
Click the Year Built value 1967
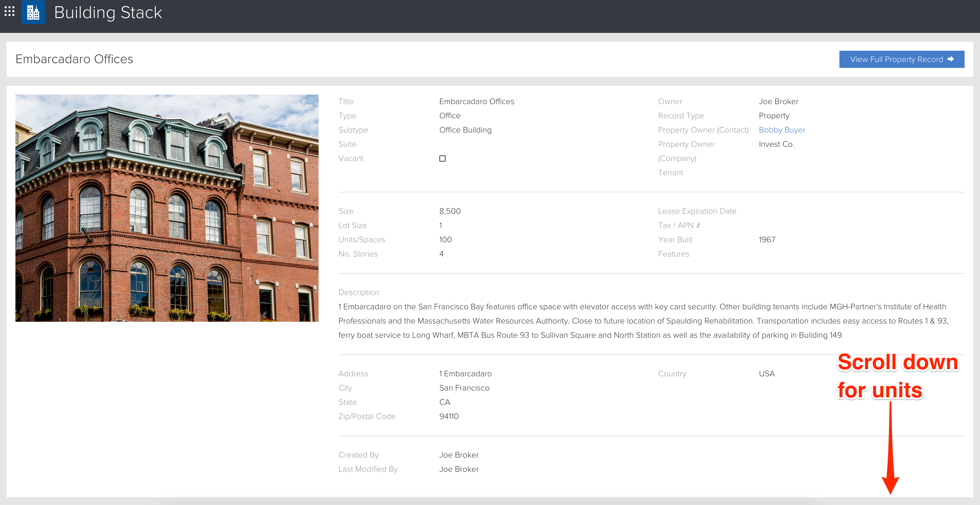point(766,240)
